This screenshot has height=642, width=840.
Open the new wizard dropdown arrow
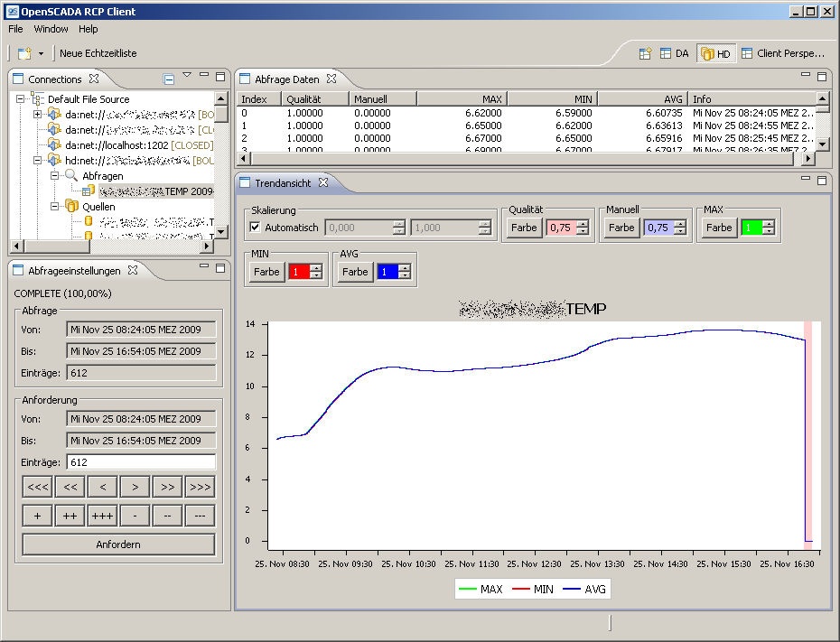click(x=41, y=54)
